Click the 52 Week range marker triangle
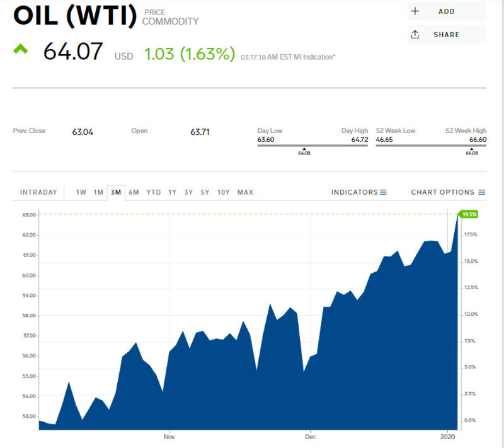The image size is (504, 448). [x=471, y=149]
